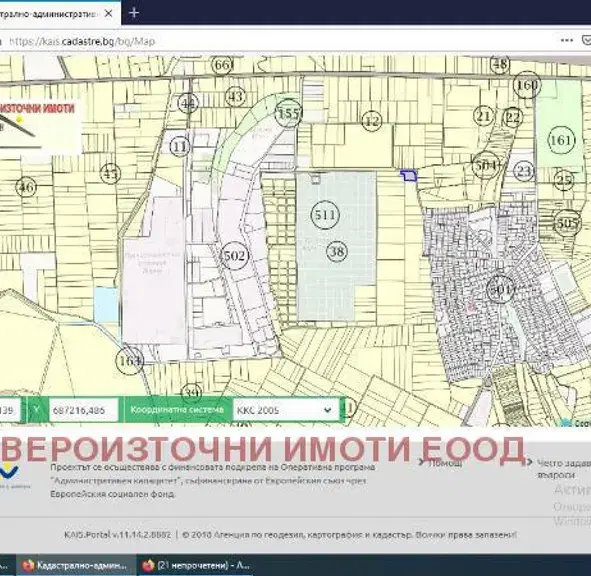Open the Често задавани въпроси link

tap(564, 469)
